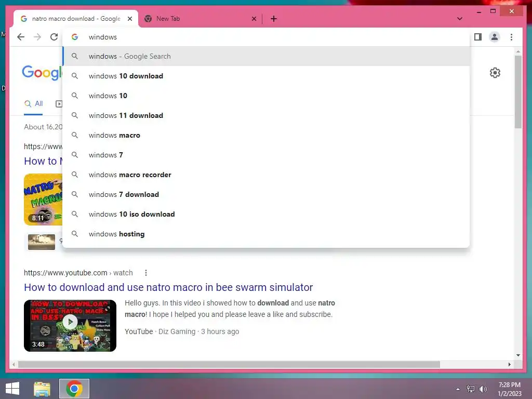Screen dimensions: 532x399
Task: Select the natro macro download tab
Action: (x=76, y=19)
